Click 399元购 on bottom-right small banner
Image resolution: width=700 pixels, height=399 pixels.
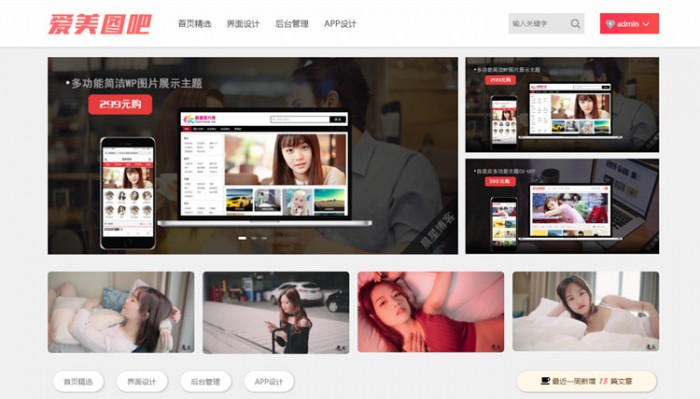tap(500, 181)
